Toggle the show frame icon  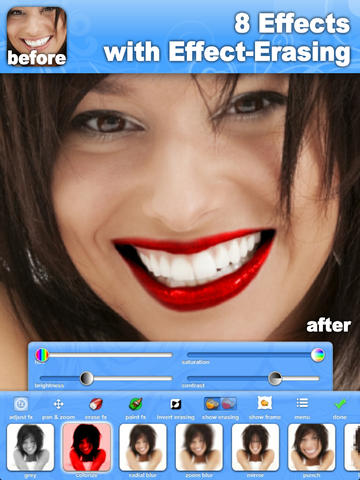265,403
